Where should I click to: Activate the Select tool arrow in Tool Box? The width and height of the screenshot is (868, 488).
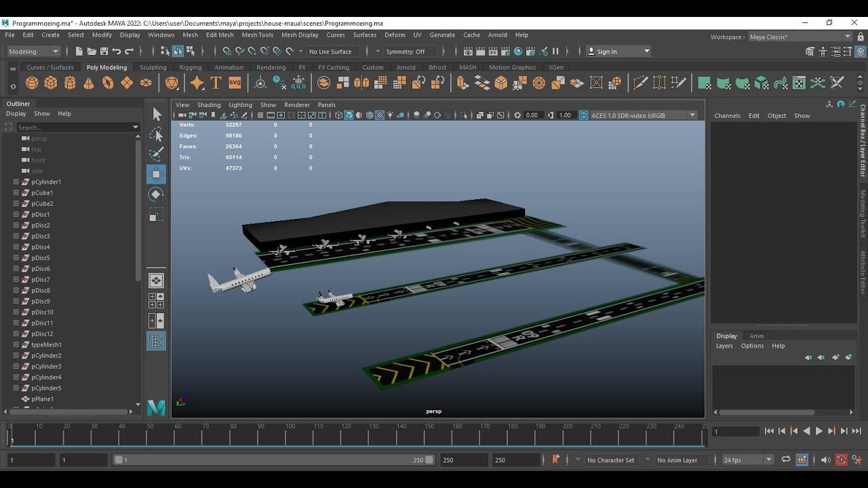157,114
